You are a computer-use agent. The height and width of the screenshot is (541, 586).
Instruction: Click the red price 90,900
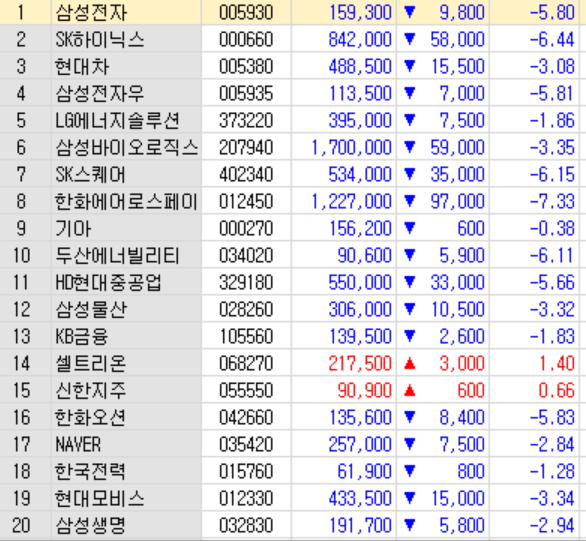(364, 391)
